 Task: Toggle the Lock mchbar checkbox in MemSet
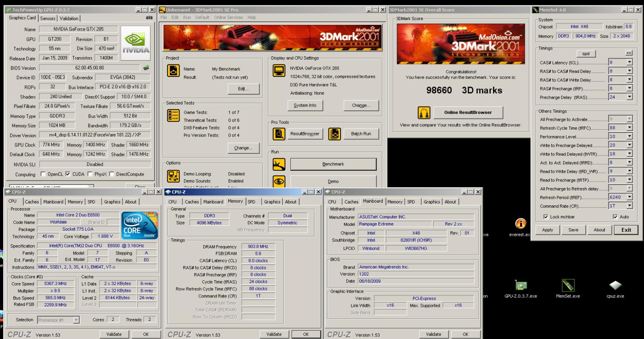(545, 217)
